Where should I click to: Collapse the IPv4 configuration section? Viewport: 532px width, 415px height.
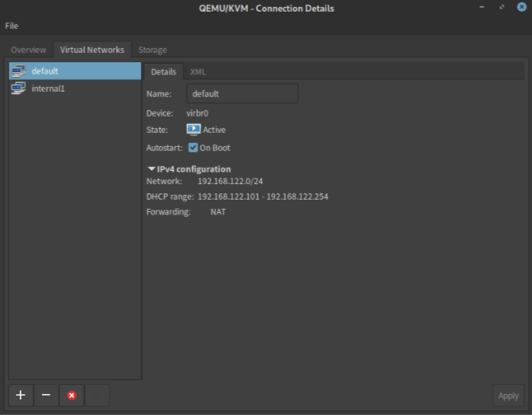click(x=152, y=169)
